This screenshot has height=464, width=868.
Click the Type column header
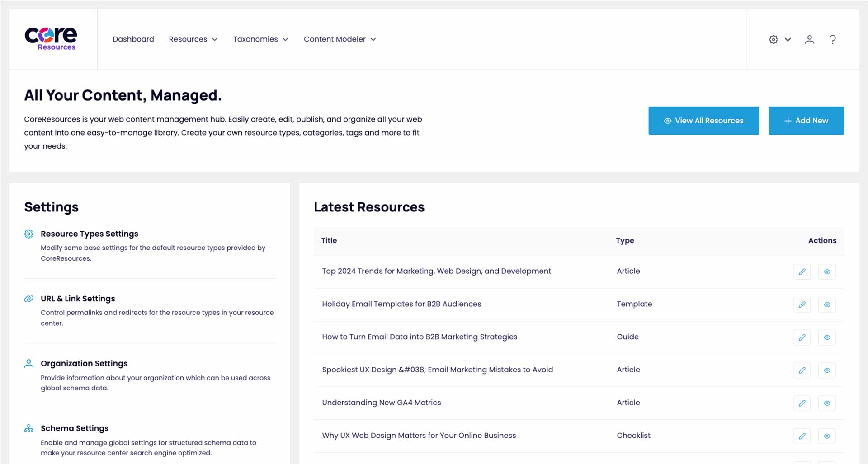click(625, 241)
